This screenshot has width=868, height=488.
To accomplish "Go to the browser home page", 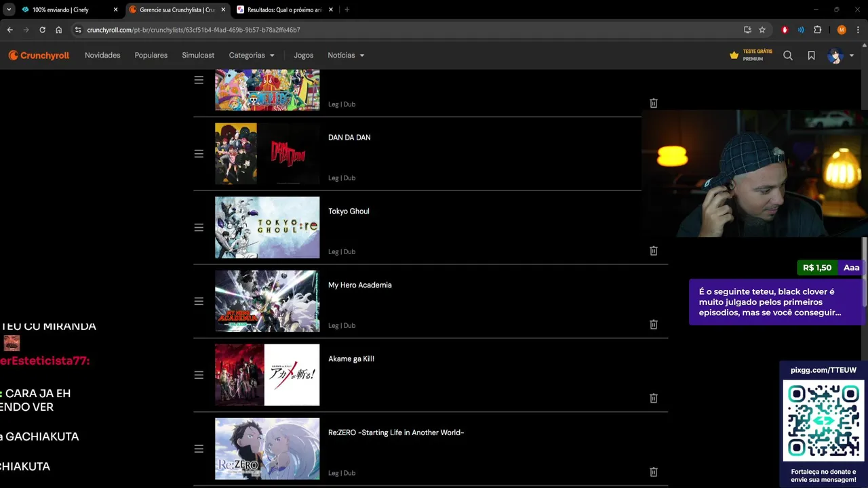I will [58, 30].
